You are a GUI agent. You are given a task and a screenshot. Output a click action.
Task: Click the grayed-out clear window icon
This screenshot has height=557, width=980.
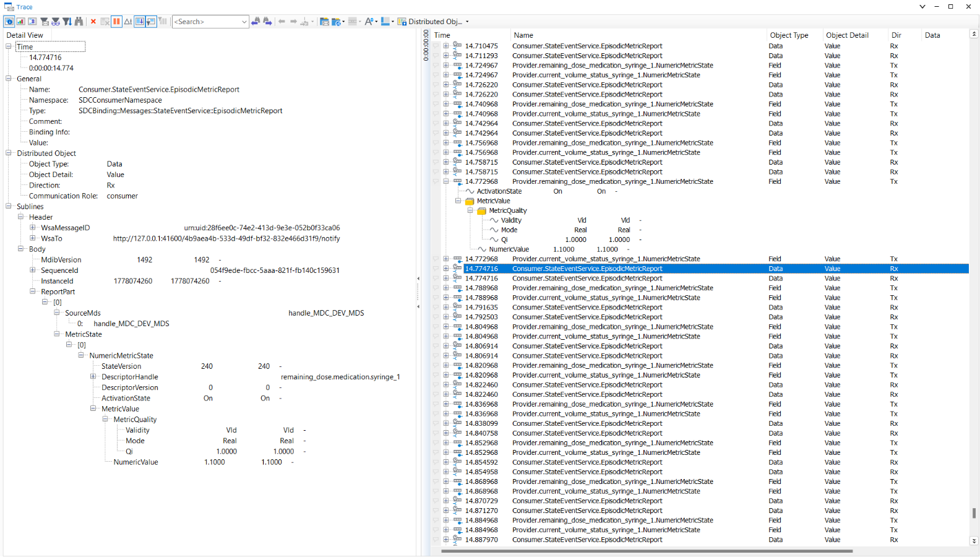pos(105,22)
